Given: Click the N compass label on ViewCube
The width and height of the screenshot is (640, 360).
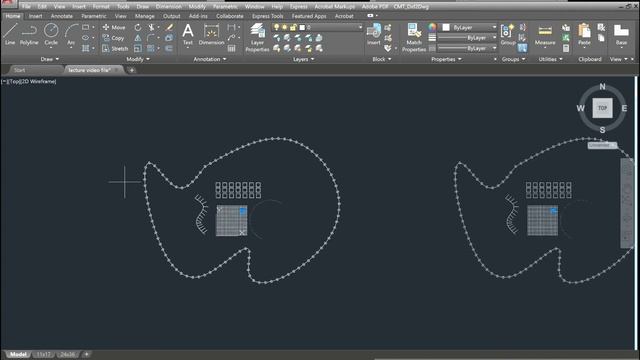Looking at the screenshot, I should tap(602, 87).
